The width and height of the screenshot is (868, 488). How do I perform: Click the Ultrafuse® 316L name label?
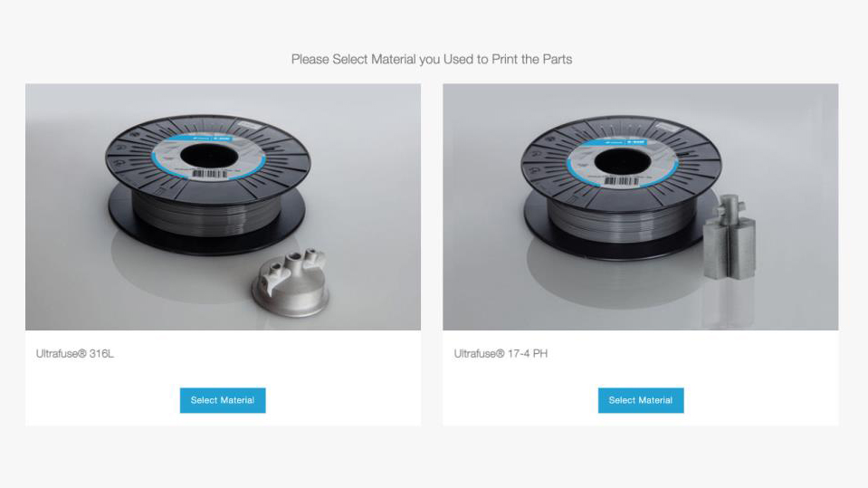click(75, 353)
